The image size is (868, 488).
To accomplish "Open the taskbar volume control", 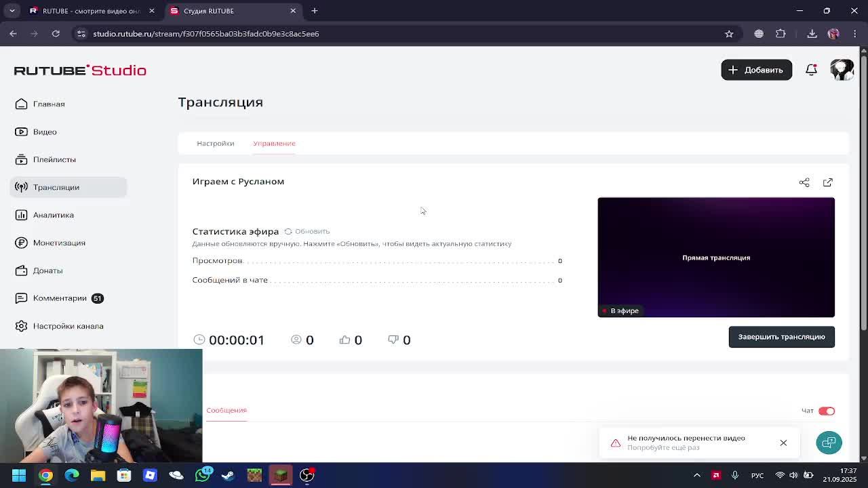I will coord(793,475).
